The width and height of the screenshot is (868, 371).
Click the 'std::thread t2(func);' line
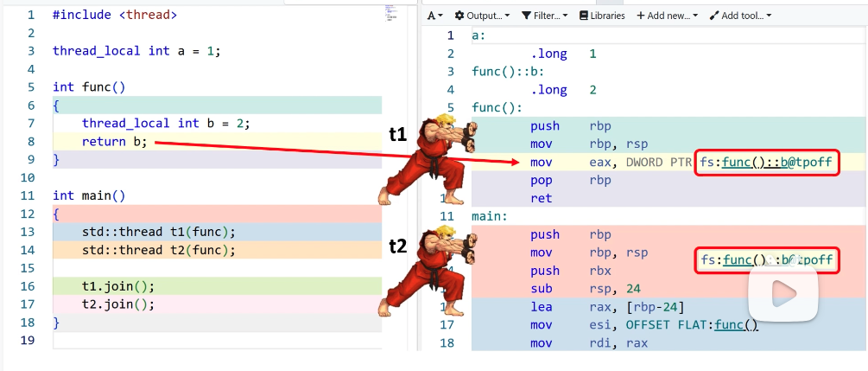coord(159,250)
